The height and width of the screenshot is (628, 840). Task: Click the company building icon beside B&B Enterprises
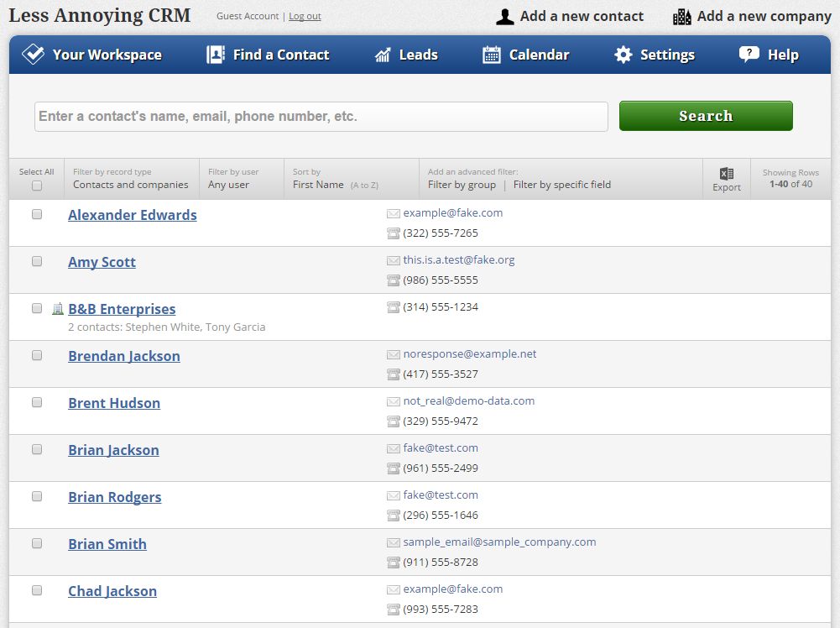coord(58,309)
